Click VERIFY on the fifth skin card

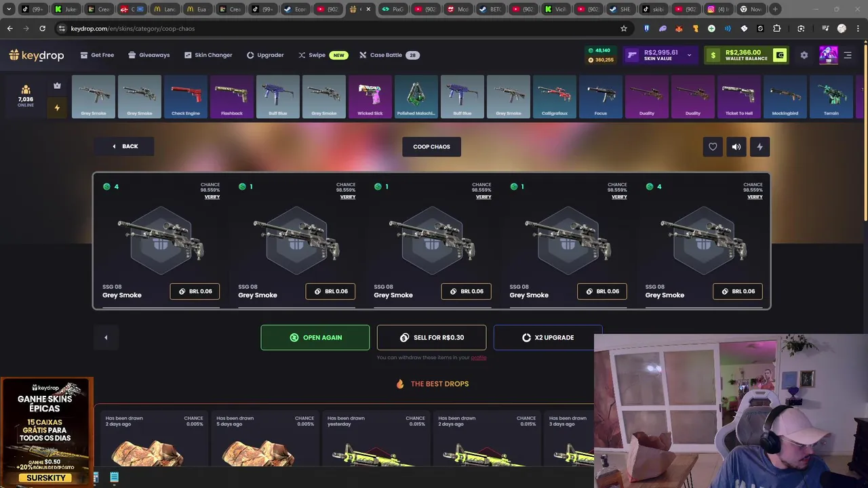click(755, 197)
